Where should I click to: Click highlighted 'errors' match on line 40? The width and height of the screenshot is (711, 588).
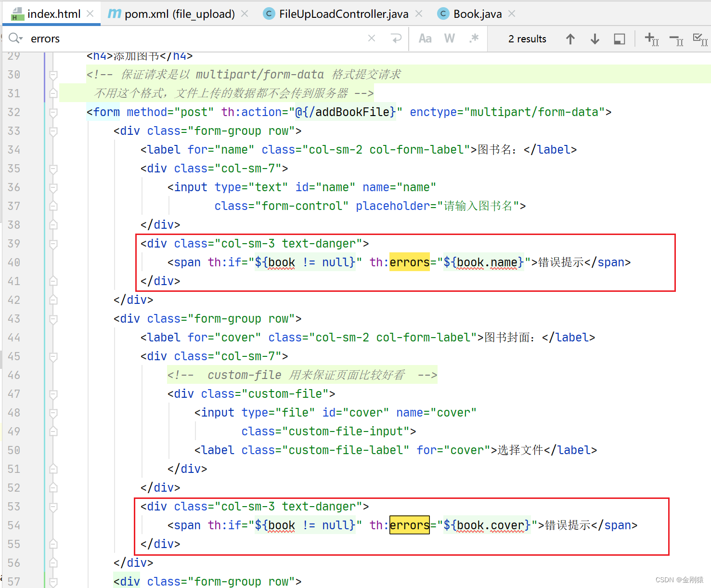[x=410, y=262]
